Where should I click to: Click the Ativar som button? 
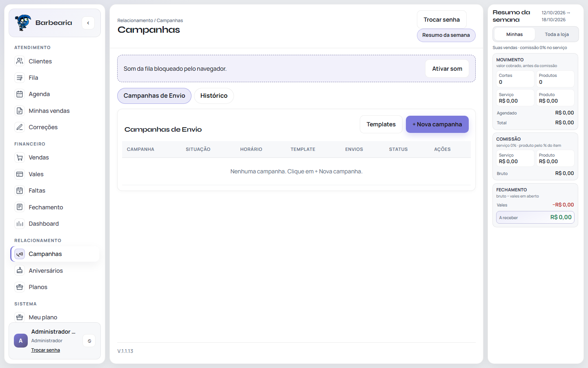coord(447,69)
